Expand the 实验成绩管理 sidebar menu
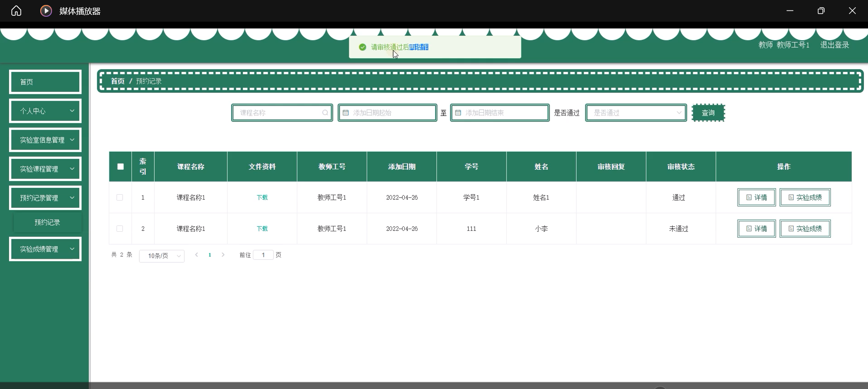Viewport: 868px width, 389px height. click(45, 249)
